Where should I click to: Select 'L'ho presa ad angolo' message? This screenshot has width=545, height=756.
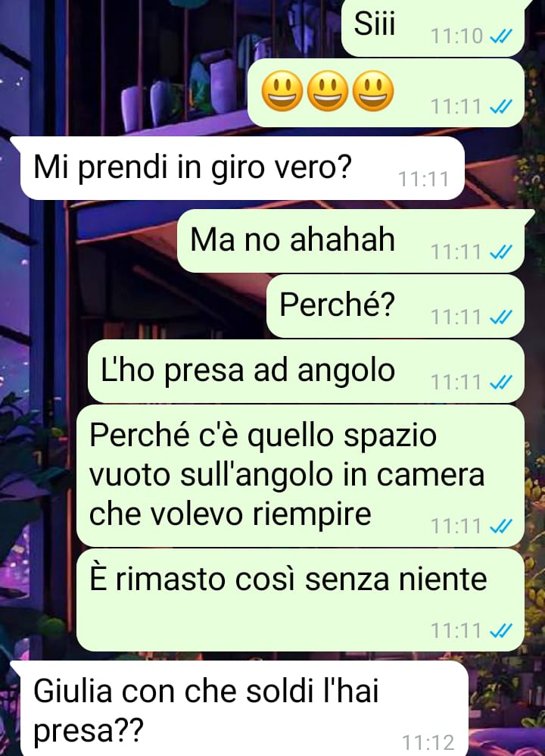(x=306, y=370)
